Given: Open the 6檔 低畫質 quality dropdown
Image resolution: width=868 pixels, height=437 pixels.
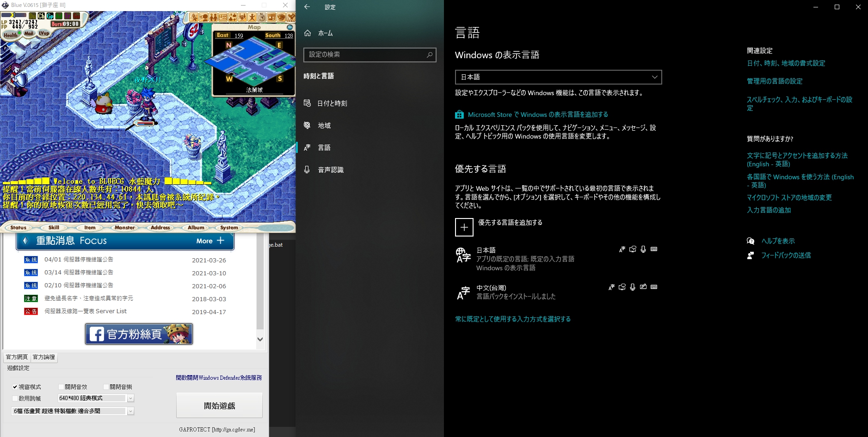Looking at the screenshot, I should coord(73,411).
